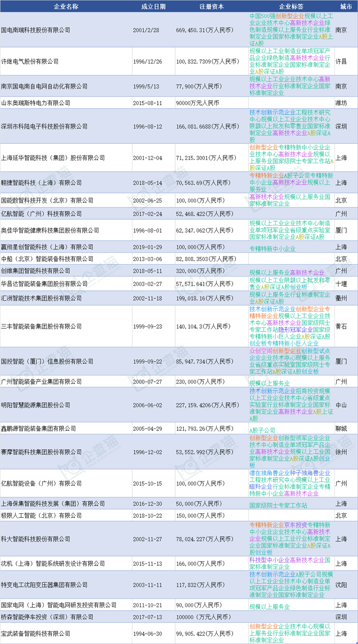This screenshot has height=644, width=358.
Task: Click the 国家级院士专家工作站 tag for 上海保集
Action: (278, 505)
